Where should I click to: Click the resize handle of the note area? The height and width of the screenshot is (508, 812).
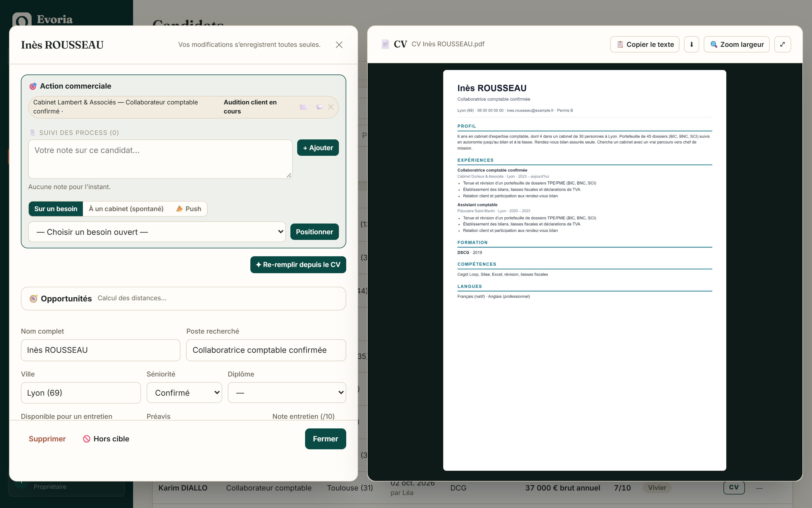[x=289, y=175]
